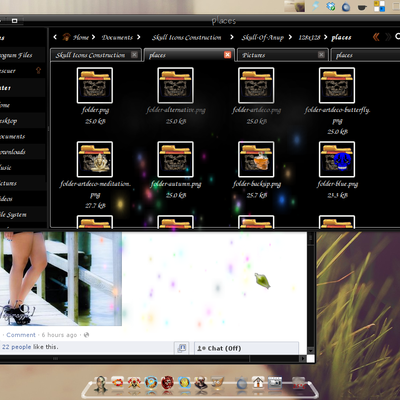The height and width of the screenshot is (400, 400).
Task: Close the Skull Icons Construction tab
Action: tap(134, 55)
